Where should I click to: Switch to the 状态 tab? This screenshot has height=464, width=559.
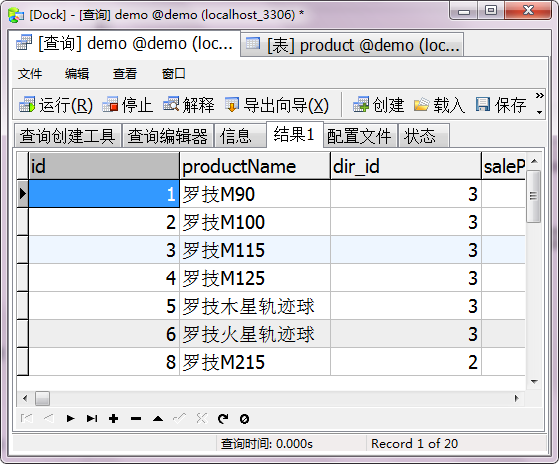pyautogui.click(x=424, y=136)
